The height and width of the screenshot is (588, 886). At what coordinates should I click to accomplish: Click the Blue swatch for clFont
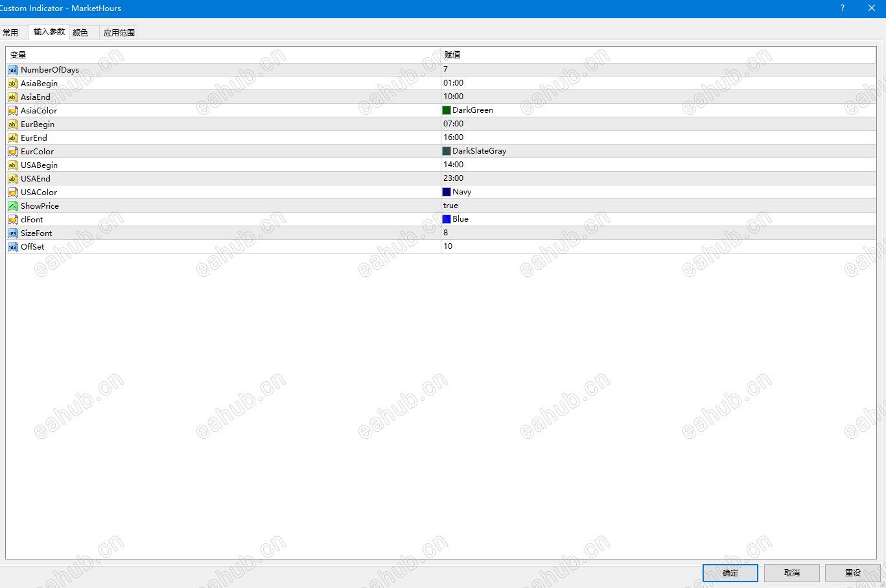click(x=445, y=218)
